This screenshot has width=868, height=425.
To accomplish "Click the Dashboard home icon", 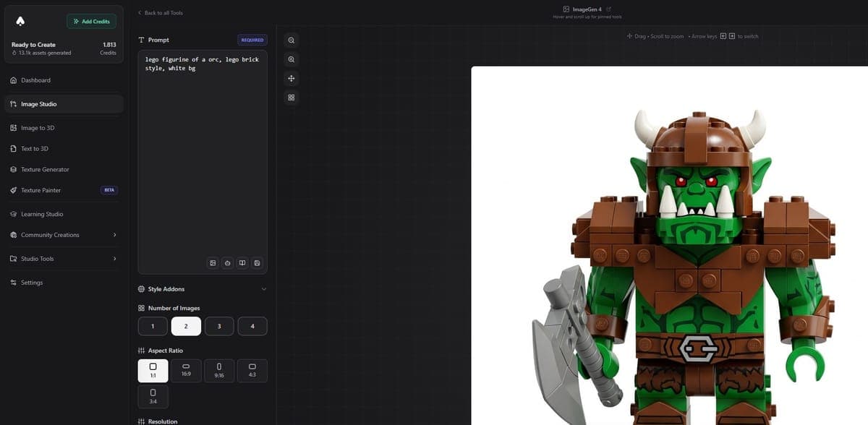I will point(14,80).
